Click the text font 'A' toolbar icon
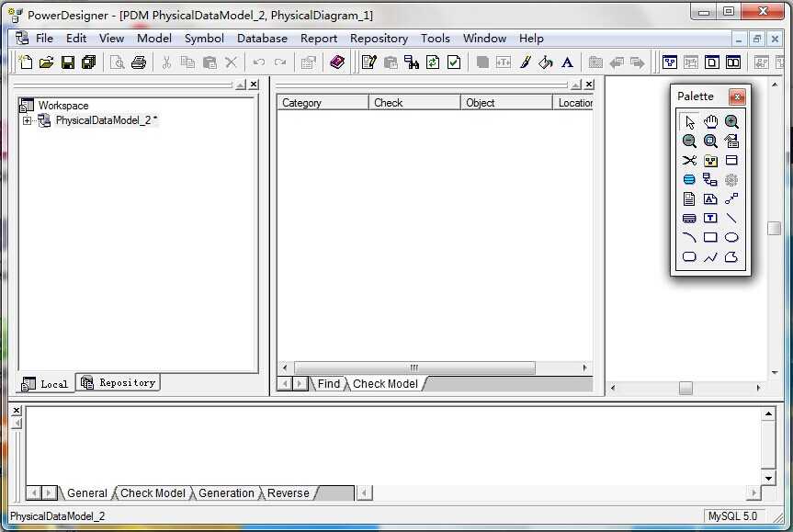The image size is (793, 532). click(568, 62)
